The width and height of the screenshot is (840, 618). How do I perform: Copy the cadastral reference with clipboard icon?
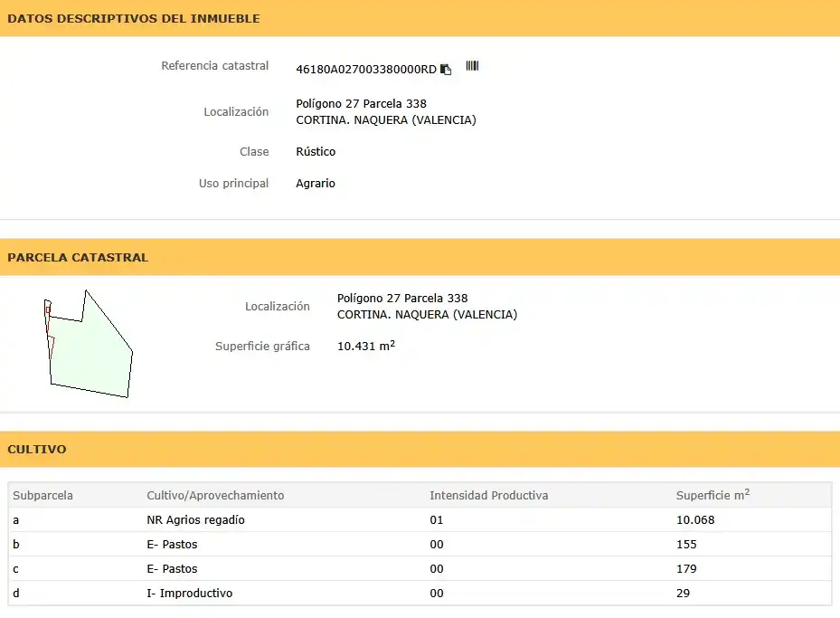446,70
